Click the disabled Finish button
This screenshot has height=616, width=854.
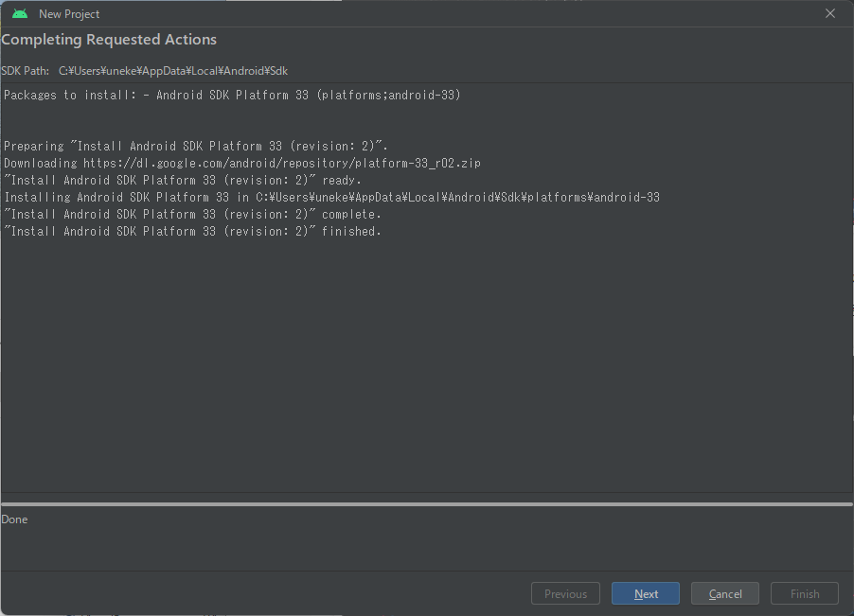tap(805, 593)
